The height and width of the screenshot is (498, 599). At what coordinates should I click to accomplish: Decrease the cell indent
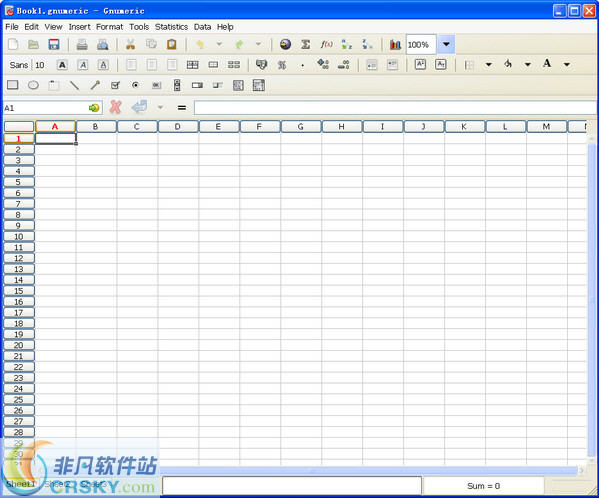[x=372, y=65]
